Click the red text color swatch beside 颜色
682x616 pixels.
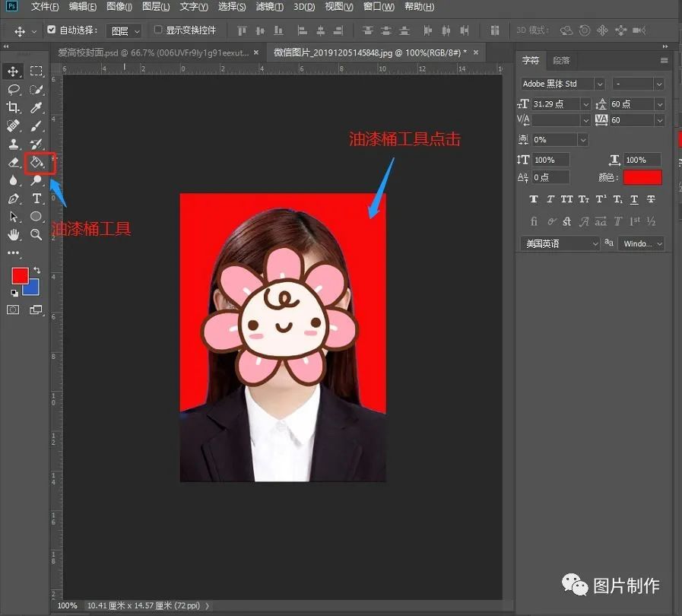(x=642, y=177)
